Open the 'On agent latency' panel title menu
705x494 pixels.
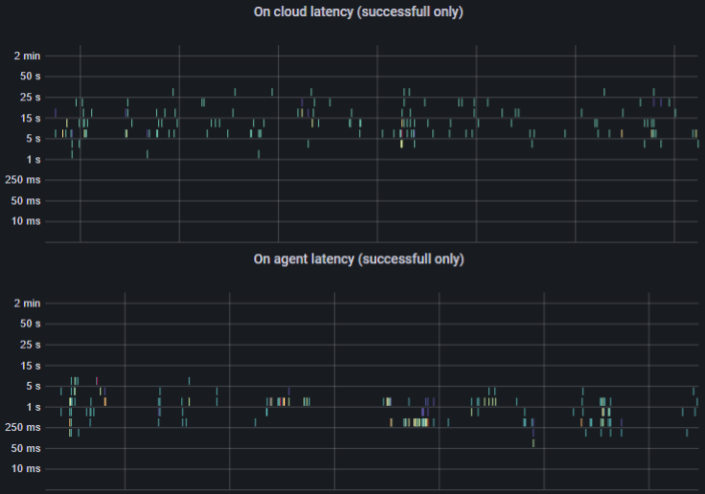[359, 259]
